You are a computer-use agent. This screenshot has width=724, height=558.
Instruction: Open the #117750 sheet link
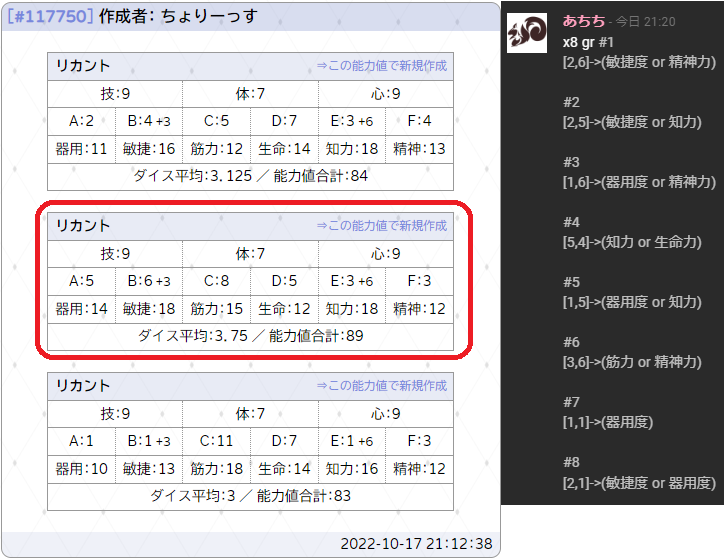[x=50, y=16]
